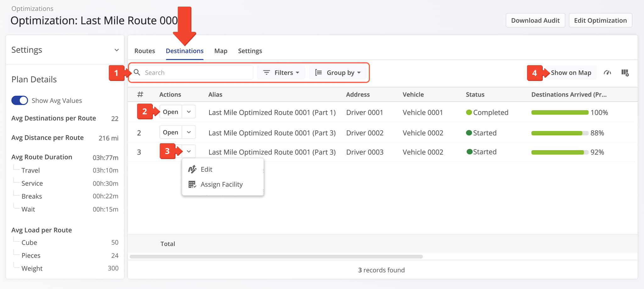Click the Travel duration row
This screenshot has width=644, height=289.
65,170
